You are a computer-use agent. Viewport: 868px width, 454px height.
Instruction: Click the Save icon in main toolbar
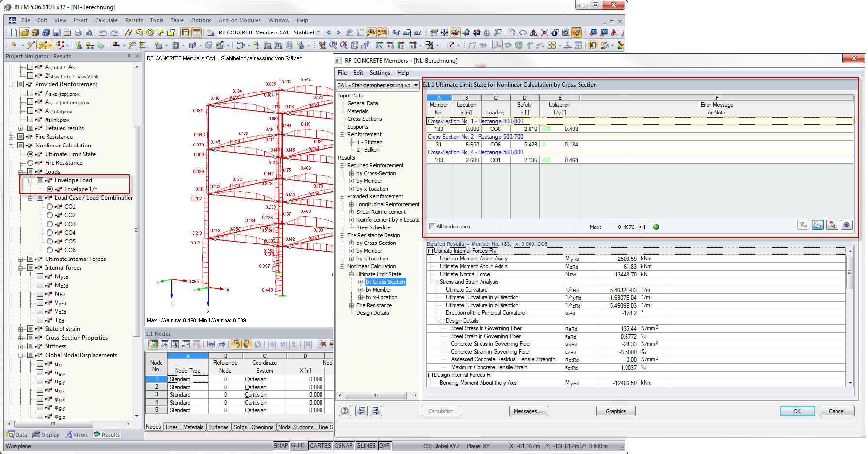click(x=57, y=32)
